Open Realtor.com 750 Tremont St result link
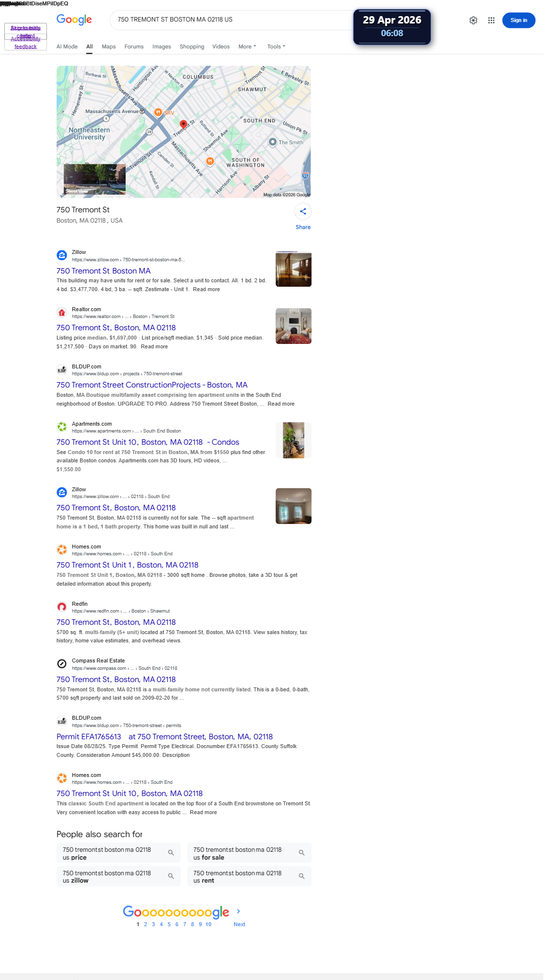 pyautogui.click(x=116, y=328)
